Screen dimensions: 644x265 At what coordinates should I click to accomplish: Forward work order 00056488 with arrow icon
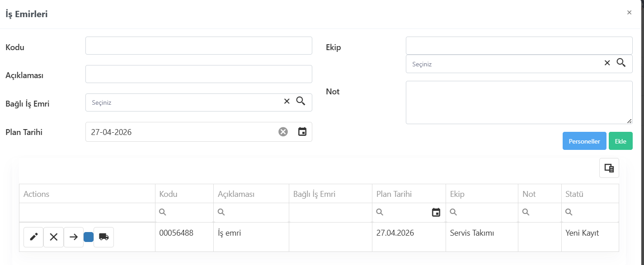pos(74,237)
